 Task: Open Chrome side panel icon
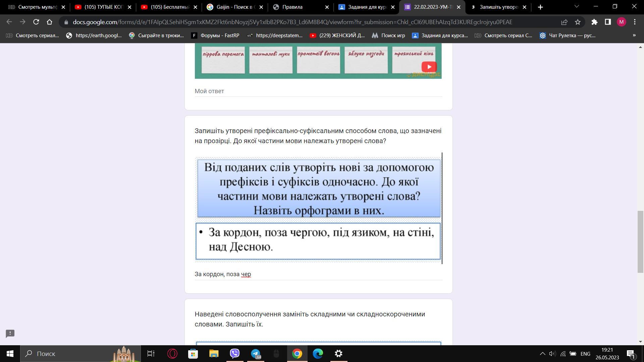[x=608, y=22]
